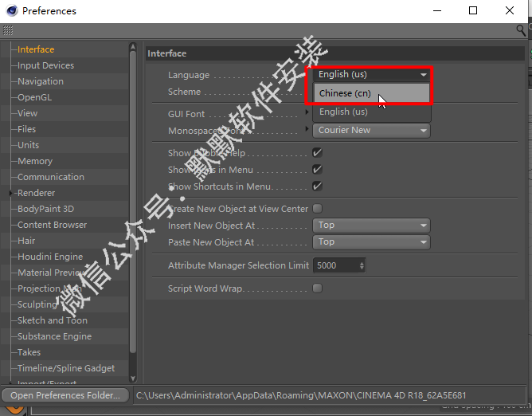Click the sidebar scrollbar up arrow

click(133, 49)
